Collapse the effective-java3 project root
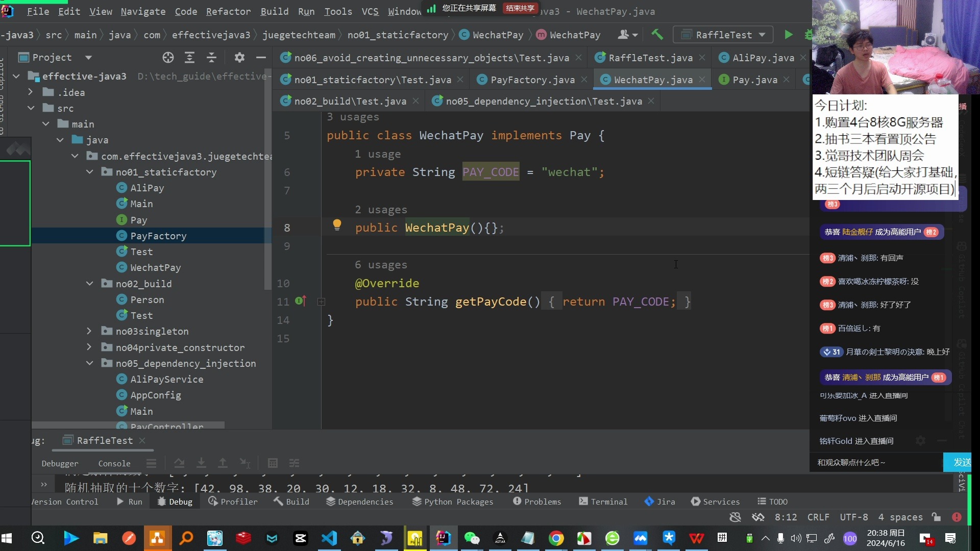 (x=16, y=76)
